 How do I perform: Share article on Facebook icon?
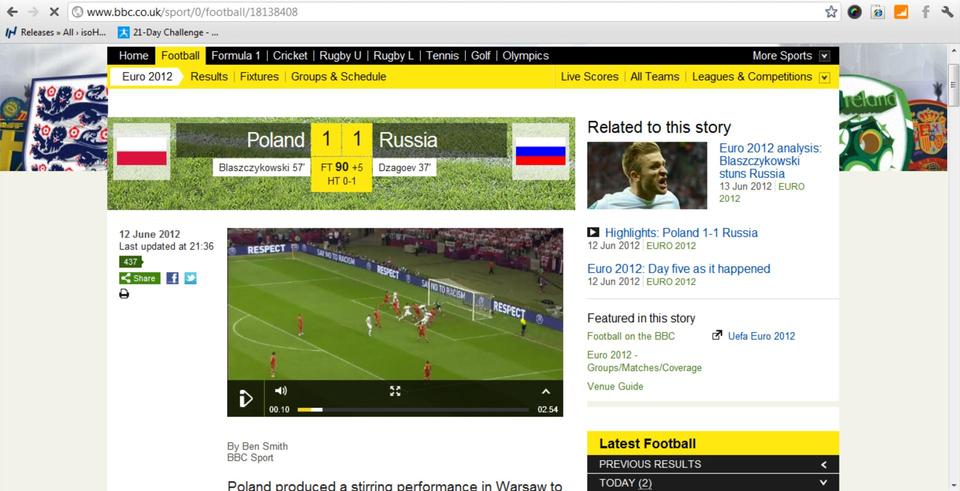coord(173,278)
